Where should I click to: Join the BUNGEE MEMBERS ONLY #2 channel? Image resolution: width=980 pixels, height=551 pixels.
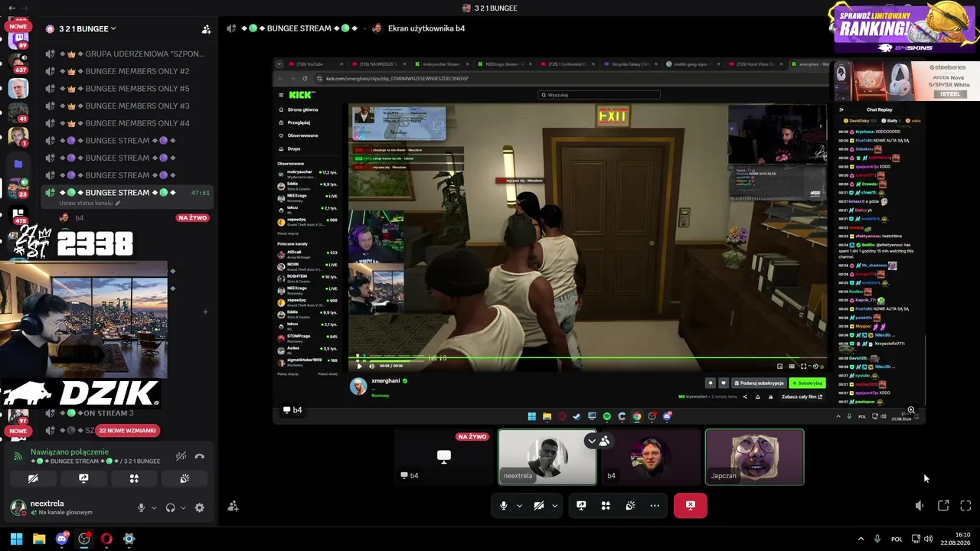[x=126, y=71]
